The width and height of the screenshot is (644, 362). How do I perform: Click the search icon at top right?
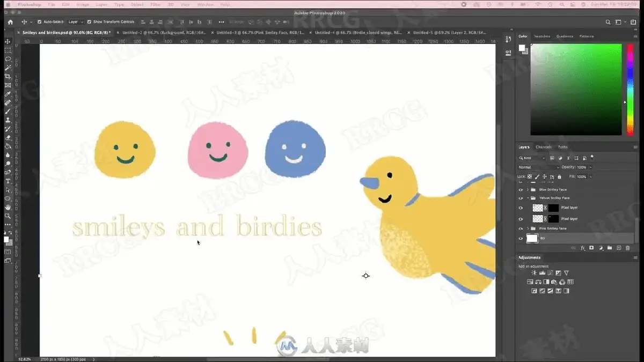click(608, 22)
